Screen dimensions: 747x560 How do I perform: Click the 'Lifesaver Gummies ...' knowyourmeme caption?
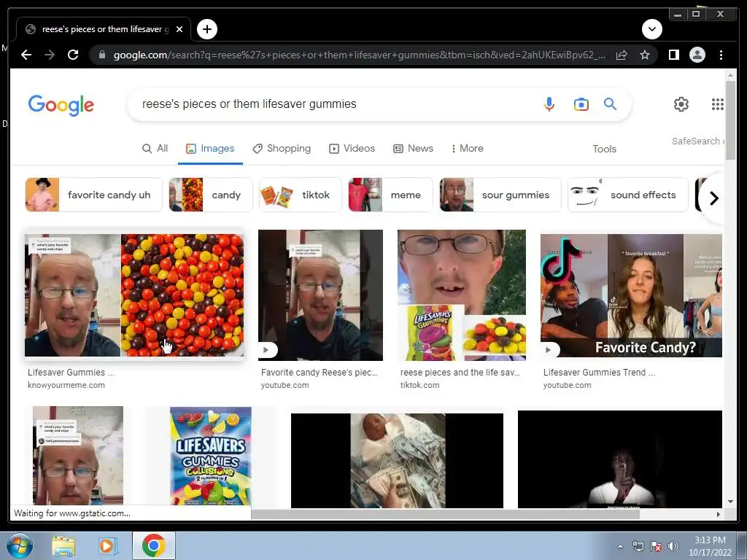point(71,373)
